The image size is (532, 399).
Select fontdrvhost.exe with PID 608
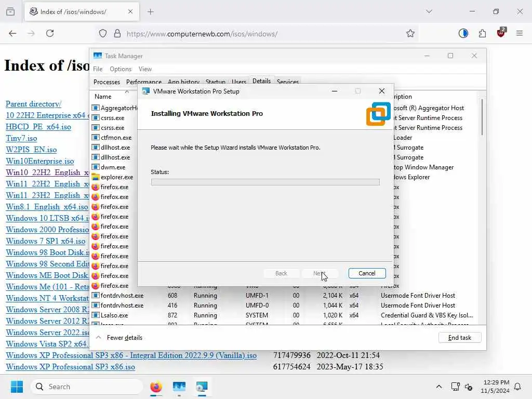pos(285,296)
